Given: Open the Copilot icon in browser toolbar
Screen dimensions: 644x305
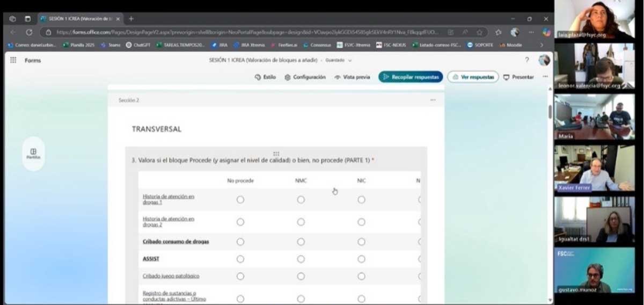Looking at the screenshot, I should click(x=546, y=32).
